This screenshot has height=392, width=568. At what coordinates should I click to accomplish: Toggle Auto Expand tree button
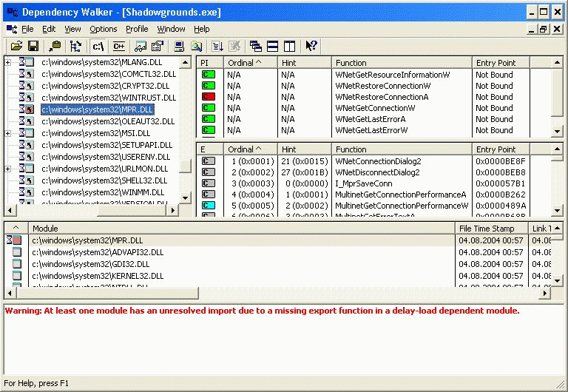[x=75, y=46]
